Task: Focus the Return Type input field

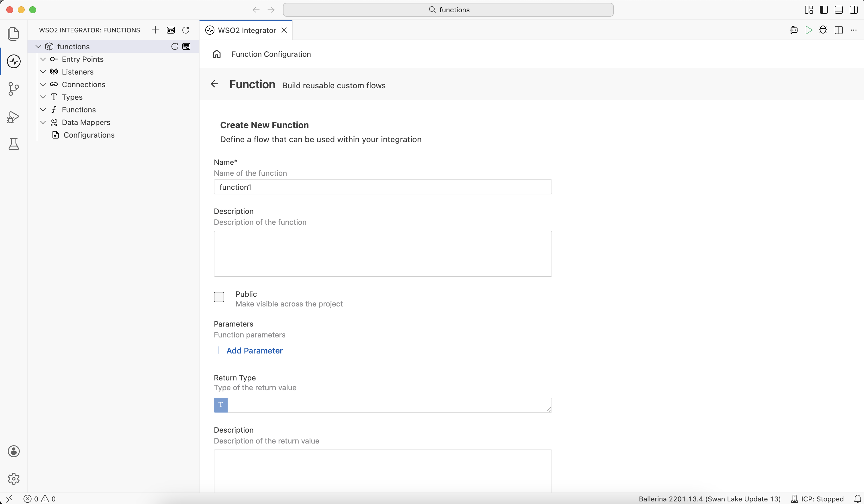Action: tap(390, 405)
